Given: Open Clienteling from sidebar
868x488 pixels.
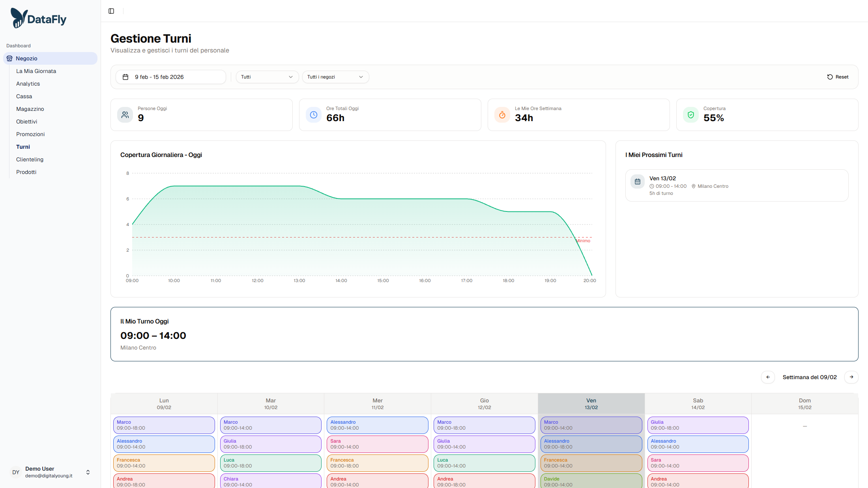Looking at the screenshot, I should [x=30, y=159].
